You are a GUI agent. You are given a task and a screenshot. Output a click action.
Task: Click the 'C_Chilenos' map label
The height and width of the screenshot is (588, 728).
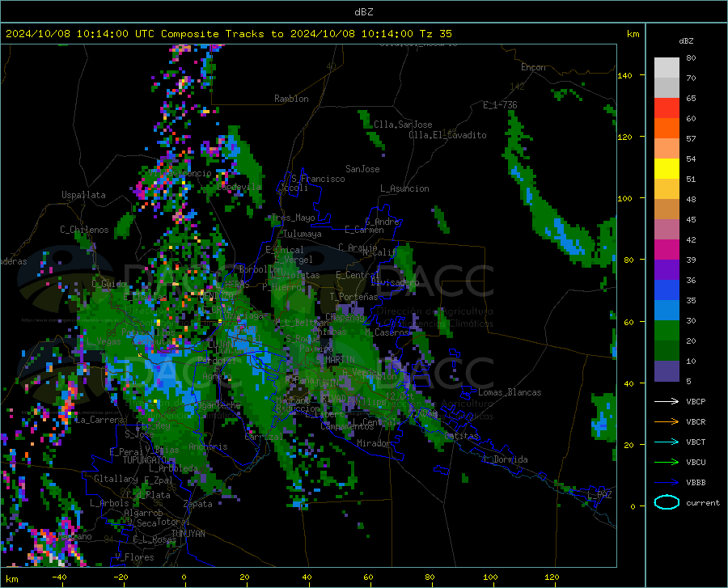[84, 230]
